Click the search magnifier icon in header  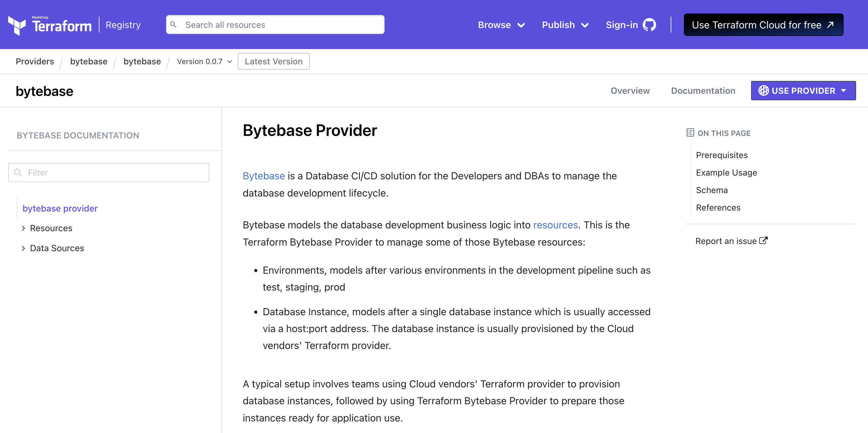pyautogui.click(x=174, y=25)
